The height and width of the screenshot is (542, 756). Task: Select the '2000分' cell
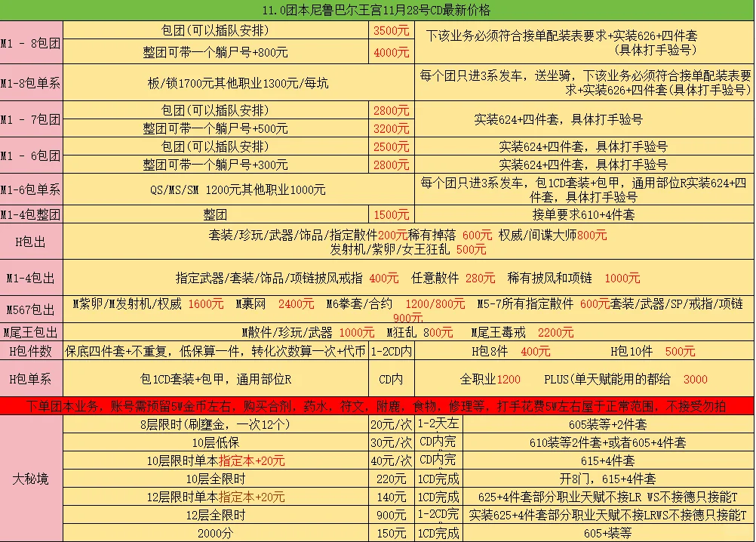216,533
